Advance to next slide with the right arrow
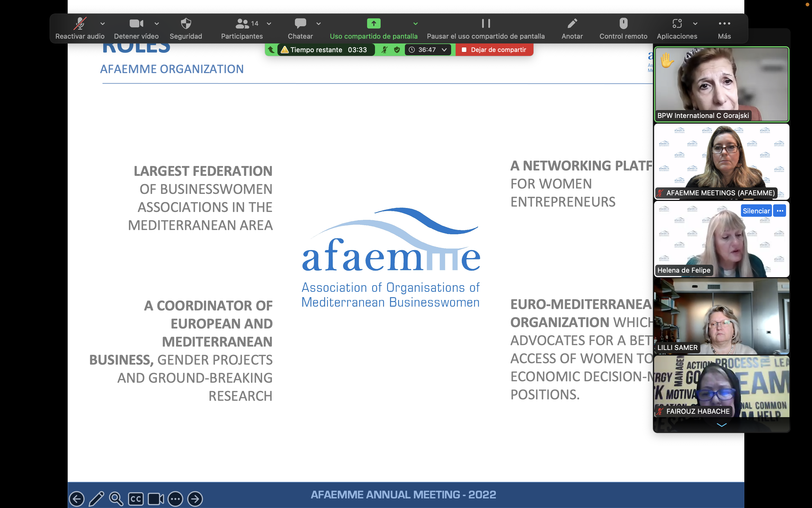 coord(195,499)
